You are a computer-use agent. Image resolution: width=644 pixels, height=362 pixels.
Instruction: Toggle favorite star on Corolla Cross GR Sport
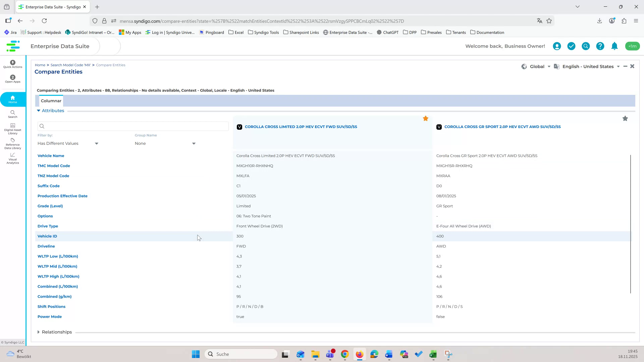(625, 118)
